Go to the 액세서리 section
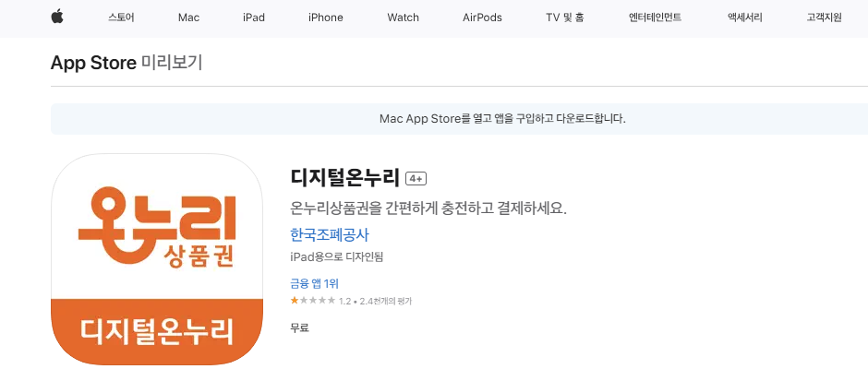 click(744, 18)
